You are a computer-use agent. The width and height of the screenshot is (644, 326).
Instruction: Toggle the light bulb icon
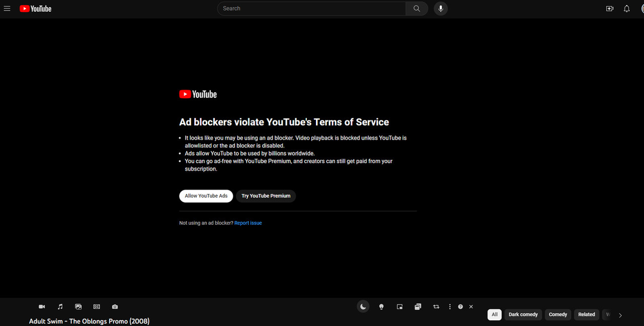[x=381, y=307]
